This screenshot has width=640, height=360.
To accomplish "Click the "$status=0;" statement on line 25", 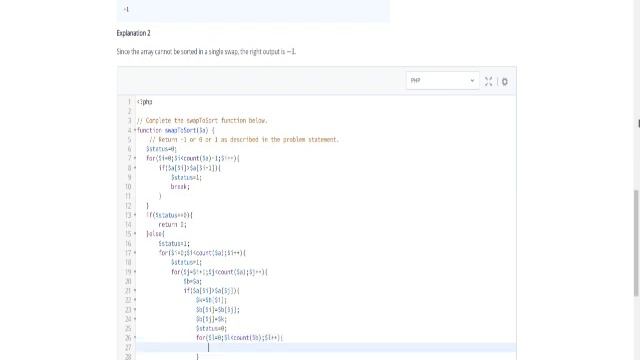I will pos(211,329).
